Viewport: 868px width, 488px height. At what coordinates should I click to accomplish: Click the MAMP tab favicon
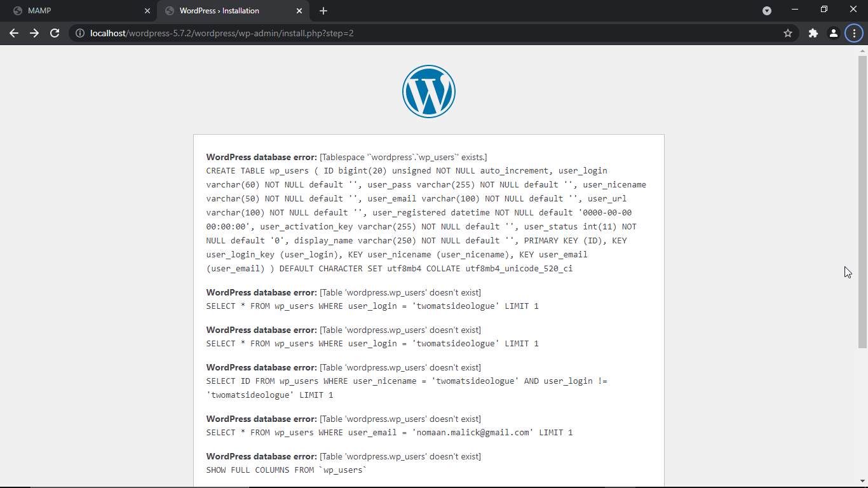coord(18,10)
